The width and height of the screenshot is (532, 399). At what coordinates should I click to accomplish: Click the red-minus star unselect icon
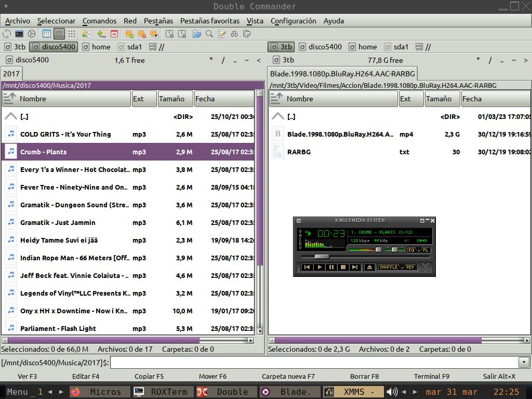pos(141,34)
